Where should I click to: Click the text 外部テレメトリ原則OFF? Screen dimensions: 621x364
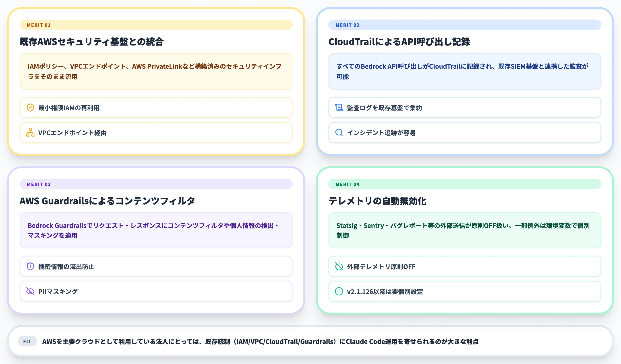[x=381, y=266]
